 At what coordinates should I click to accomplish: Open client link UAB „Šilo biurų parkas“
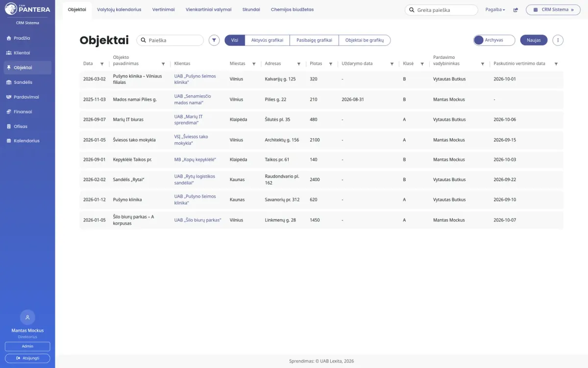[x=198, y=220]
